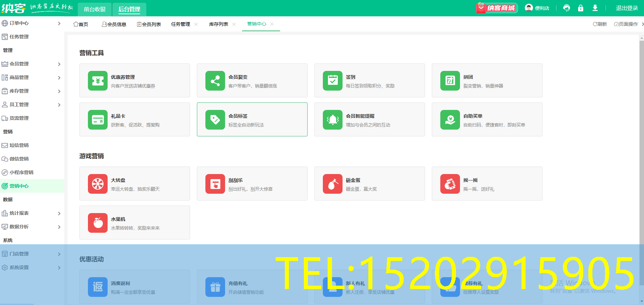The height and width of the screenshot is (305, 644).
Task: Click the 新人有礼 card title
Action: (x=355, y=283)
